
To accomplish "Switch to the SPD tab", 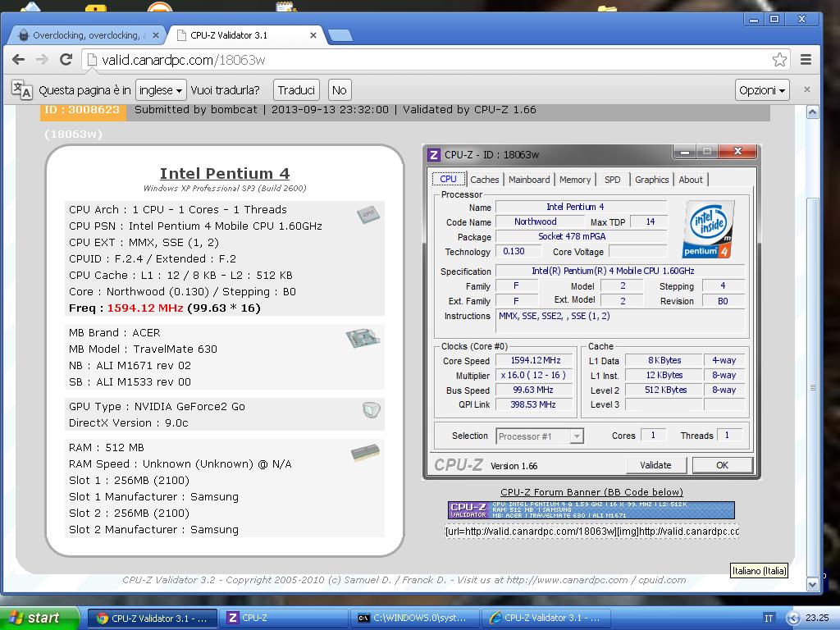I will click(x=612, y=180).
